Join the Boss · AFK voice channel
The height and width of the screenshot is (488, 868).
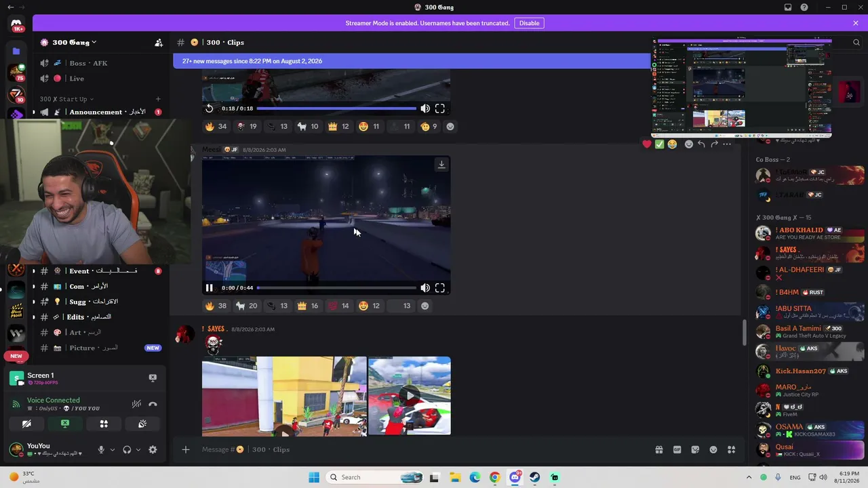tap(101, 63)
